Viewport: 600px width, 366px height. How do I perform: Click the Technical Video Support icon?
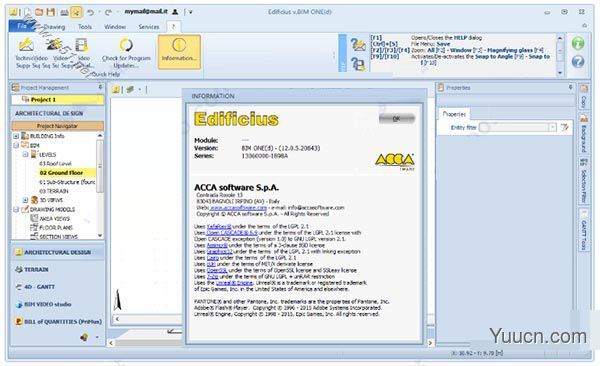pos(26,46)
